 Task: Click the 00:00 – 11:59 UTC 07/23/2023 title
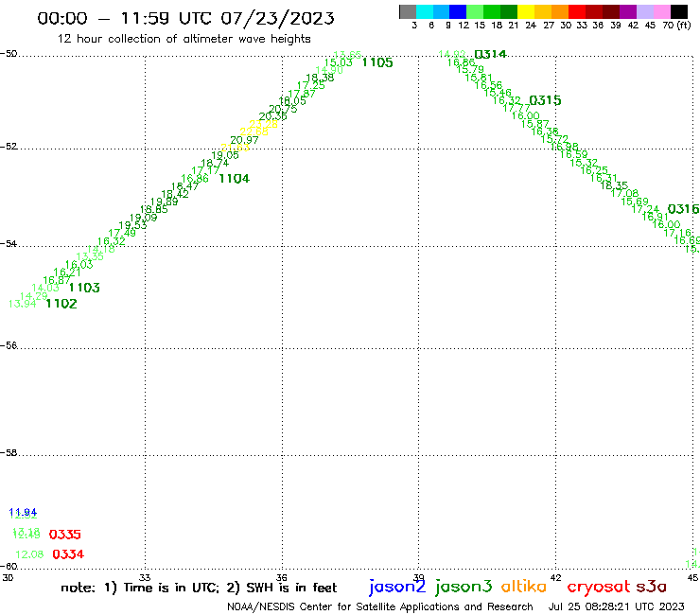pos(185,18)
